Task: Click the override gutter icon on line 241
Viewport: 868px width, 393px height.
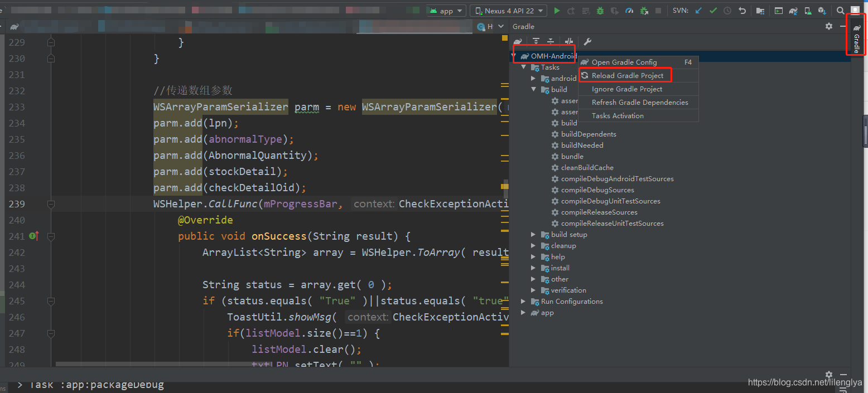Action: [x=34, y=236]
